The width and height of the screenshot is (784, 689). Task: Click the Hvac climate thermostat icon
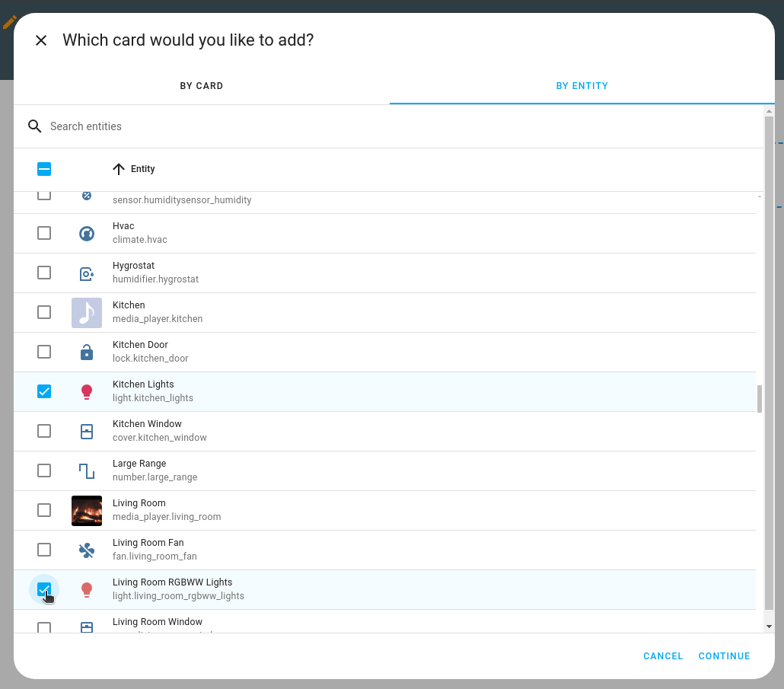click(86, 233)
